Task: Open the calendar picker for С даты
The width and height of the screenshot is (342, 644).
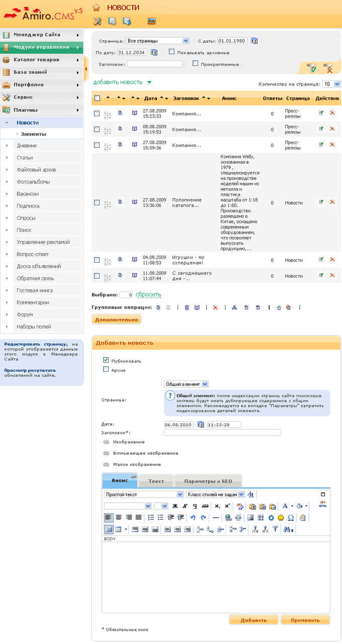Action: (x=254, y=41)
